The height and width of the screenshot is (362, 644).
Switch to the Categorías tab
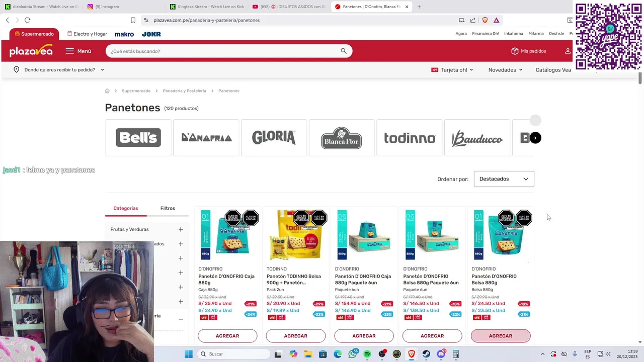coord(125,208)
